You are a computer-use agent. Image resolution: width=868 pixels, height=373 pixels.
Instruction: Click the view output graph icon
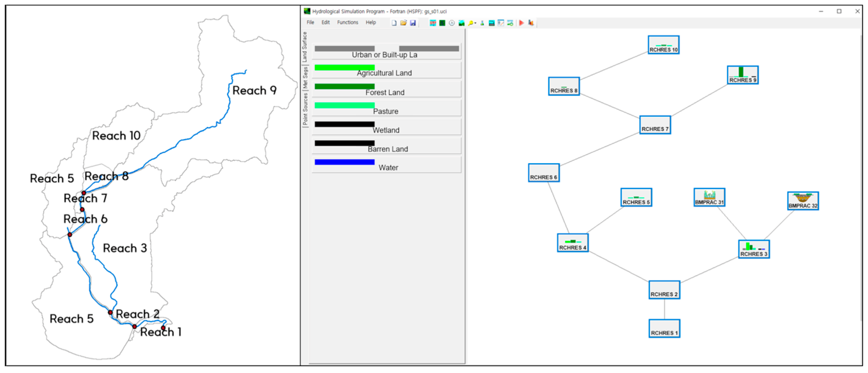531,23
